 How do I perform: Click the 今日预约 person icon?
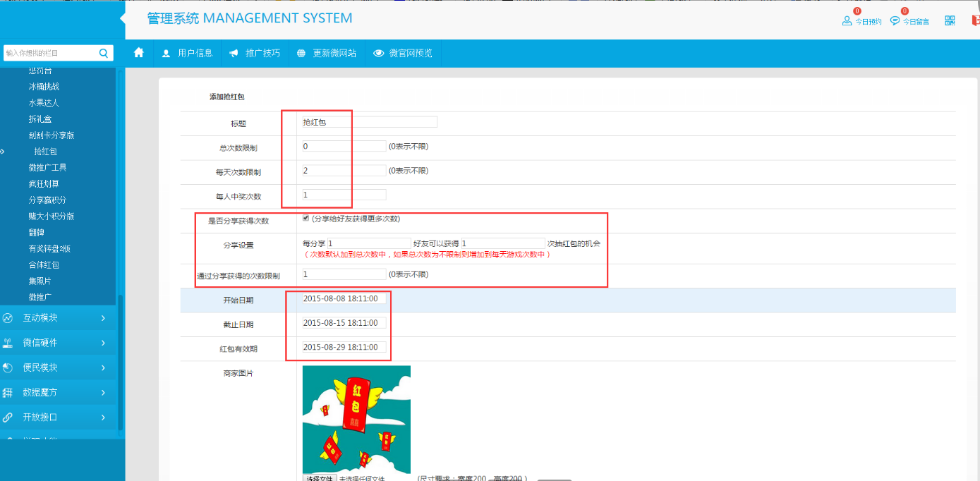(847, 21)
